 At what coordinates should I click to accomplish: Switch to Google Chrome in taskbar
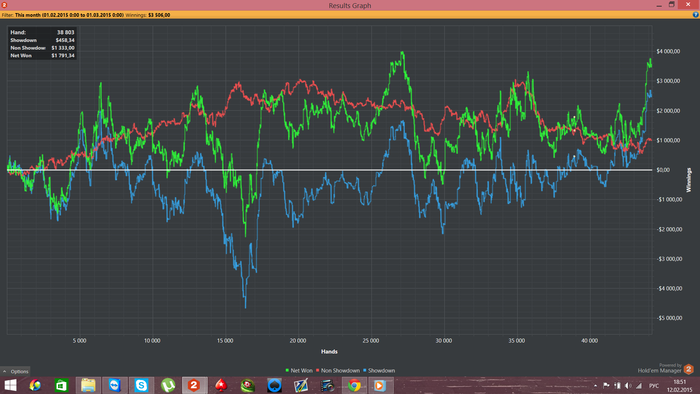354,385
